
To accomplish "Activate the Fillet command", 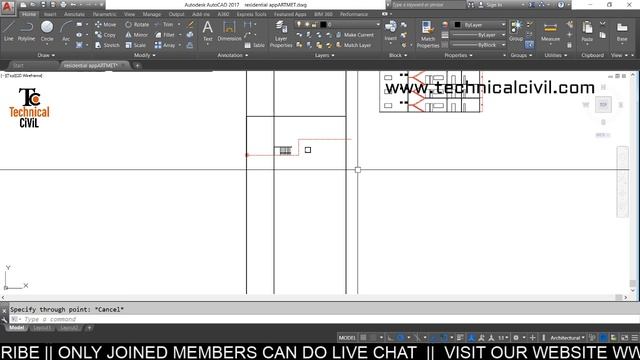I will pyautogui.click(x=164, y=35).
